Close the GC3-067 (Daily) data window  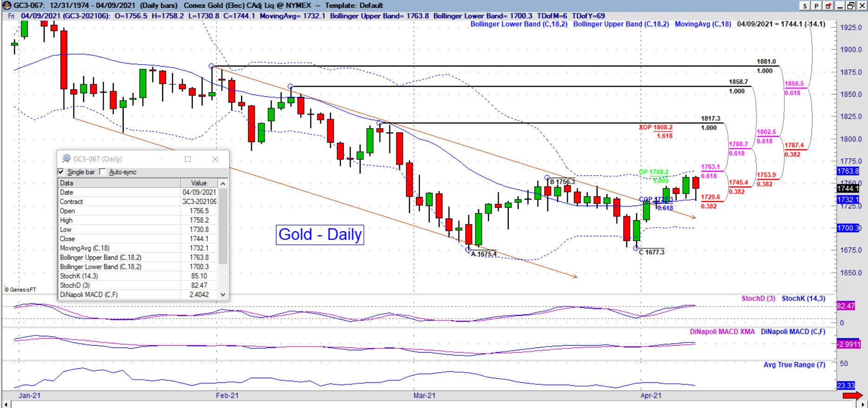point(215,159)
